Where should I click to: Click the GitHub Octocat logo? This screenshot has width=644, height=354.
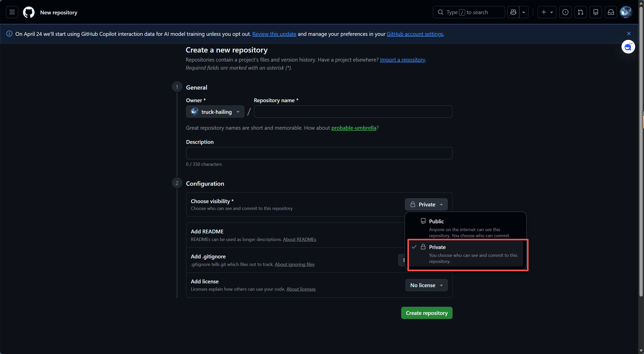(x=29, y=12)
